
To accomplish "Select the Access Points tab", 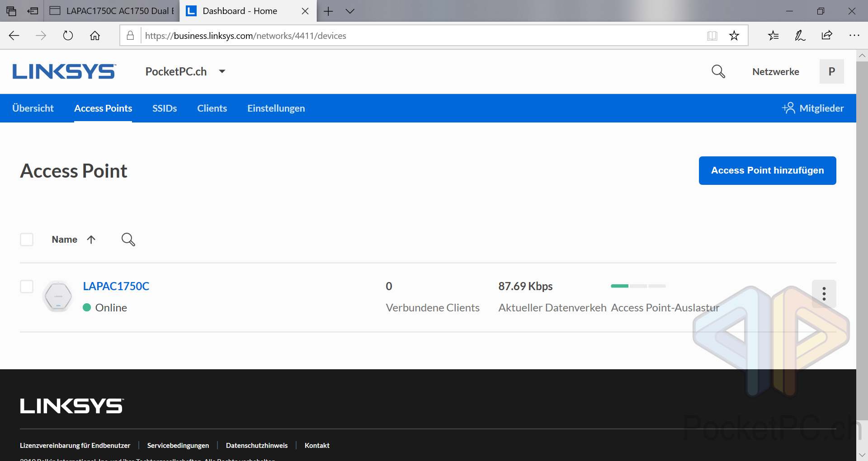I will point(103,108).
